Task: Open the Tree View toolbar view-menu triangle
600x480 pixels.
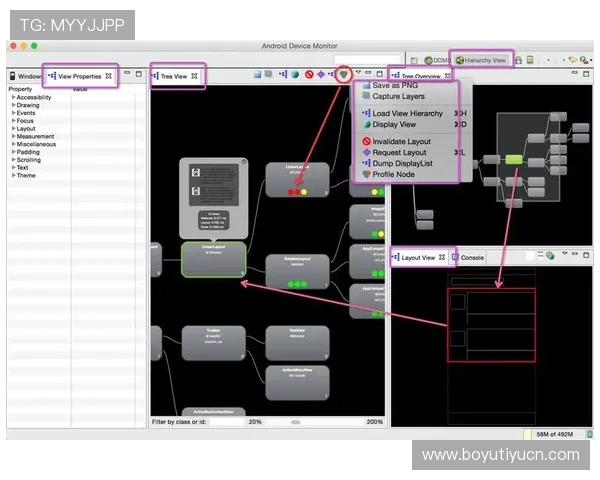Action: (357, 74)
